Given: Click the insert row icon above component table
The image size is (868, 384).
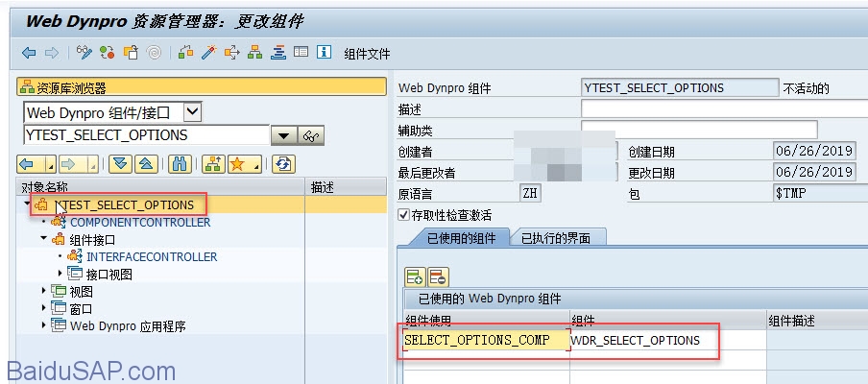Looking at the screenshot, I should 414,277.
